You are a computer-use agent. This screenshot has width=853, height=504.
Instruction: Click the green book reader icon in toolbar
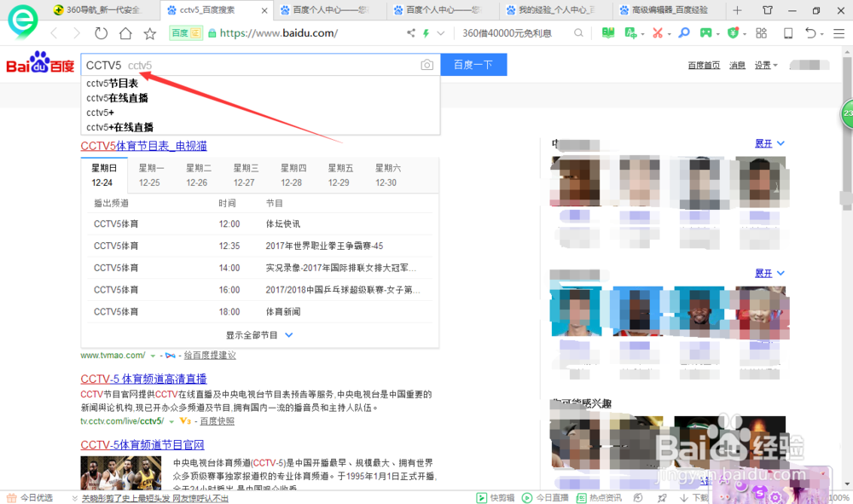607,33
